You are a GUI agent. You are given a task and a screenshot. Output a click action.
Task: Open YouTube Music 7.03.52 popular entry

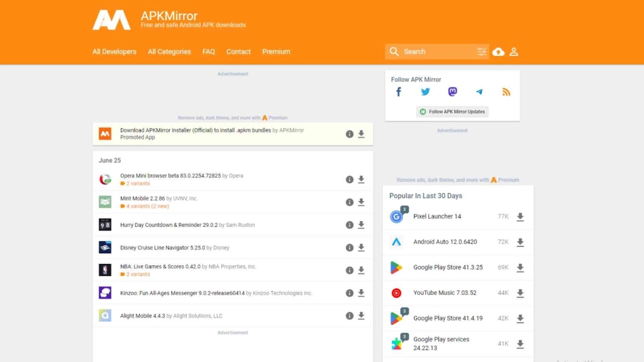click(445, 293)
